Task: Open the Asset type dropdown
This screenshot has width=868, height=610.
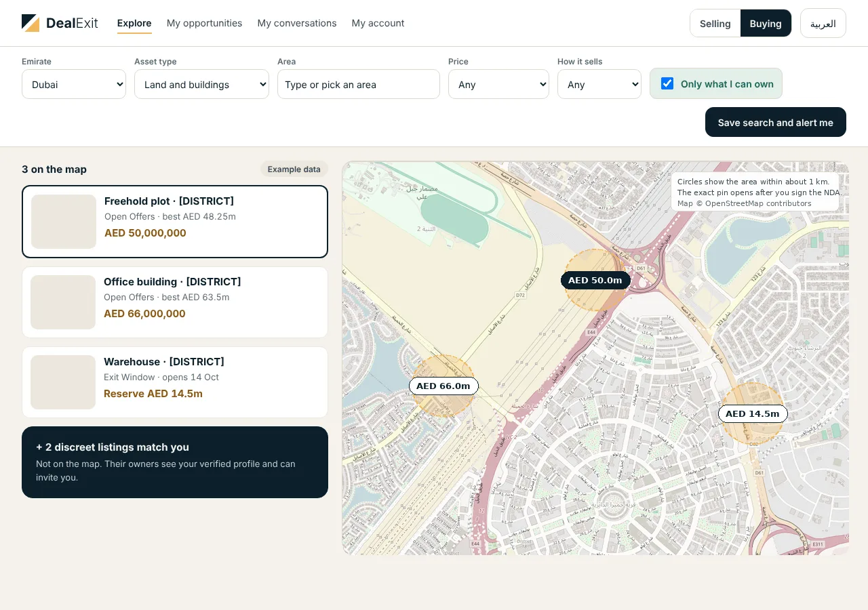Action: (201, 84)
